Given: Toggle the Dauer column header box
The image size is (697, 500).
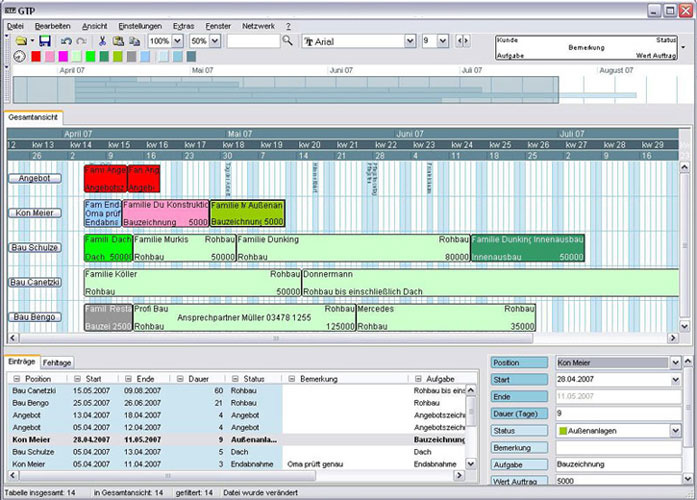Looking at the screenshot, I should (182, 379).
